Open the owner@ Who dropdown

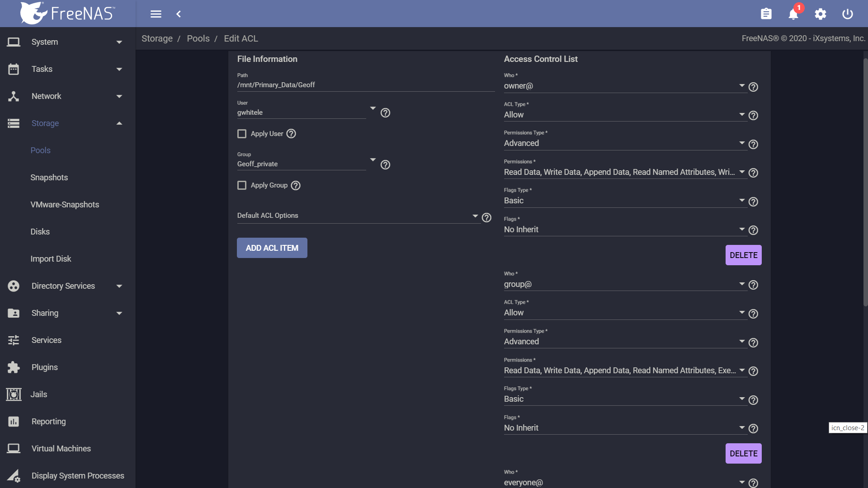click(x=625, y=86)
